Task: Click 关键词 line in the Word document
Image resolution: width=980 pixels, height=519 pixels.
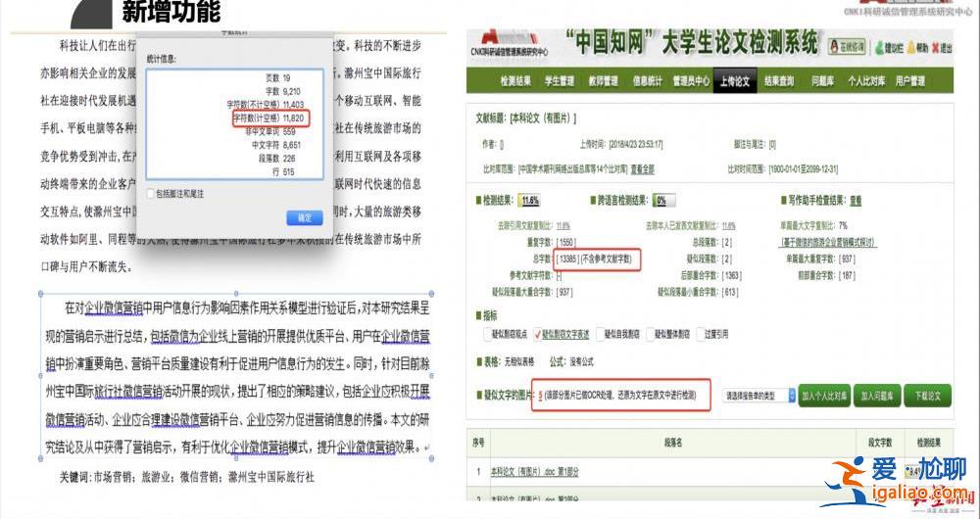Action: pos(187,478)
